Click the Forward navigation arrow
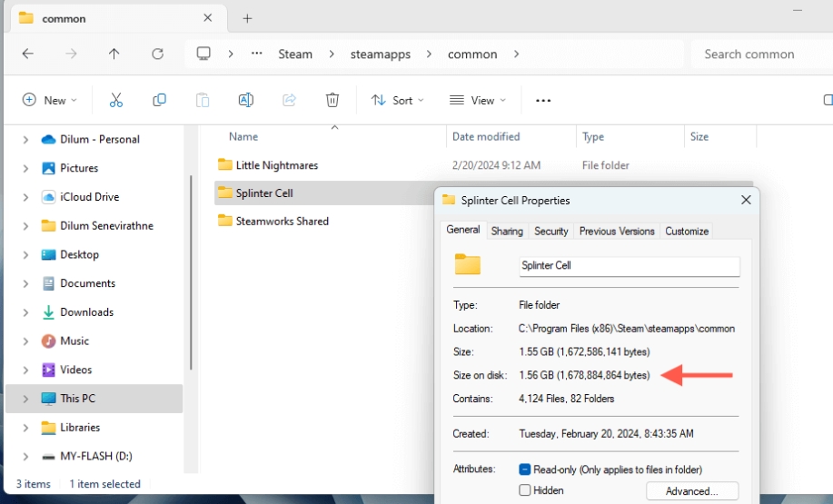This screenshot has height=504, width=833. [71, 54]
